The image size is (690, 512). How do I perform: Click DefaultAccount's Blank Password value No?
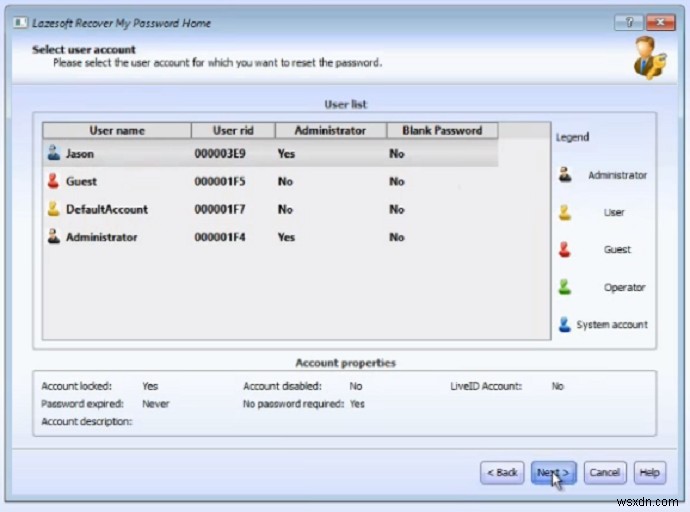click(397, 209)
